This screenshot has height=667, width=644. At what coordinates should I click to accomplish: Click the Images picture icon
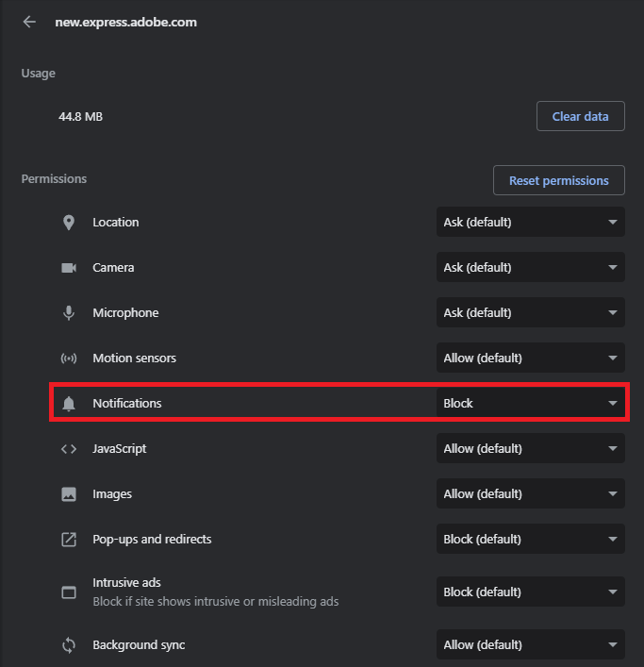(x=69, y=494)
